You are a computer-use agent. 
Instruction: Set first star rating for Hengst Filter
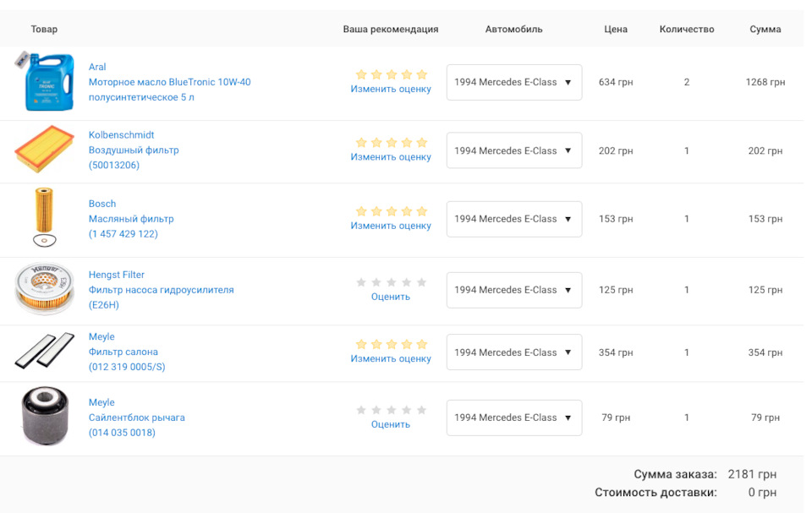pos(361,282)
